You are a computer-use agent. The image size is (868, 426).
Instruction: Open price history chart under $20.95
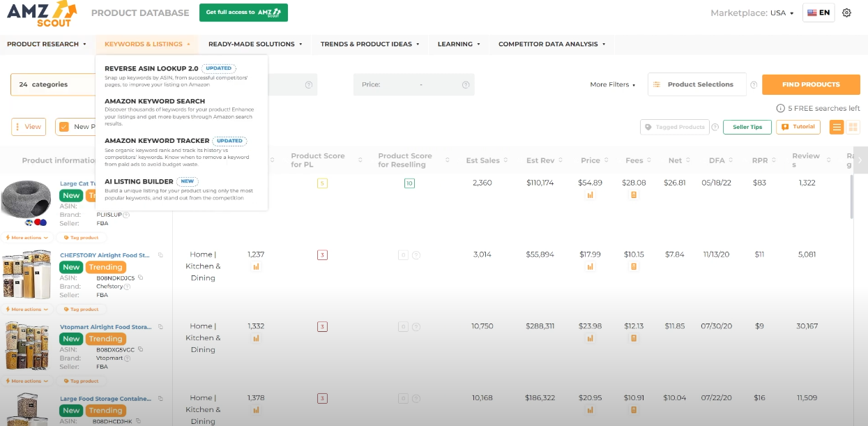[590, 410]
